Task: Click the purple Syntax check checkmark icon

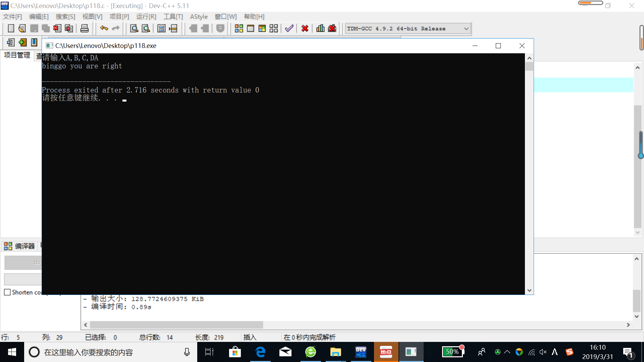Action: pos(289,28)
